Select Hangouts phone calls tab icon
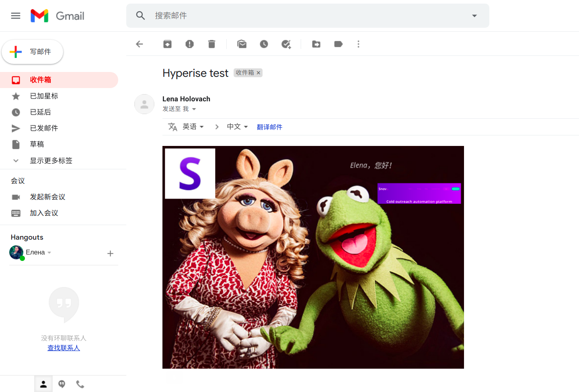Viewport: 579px width, 392px height. coord(80,384)
